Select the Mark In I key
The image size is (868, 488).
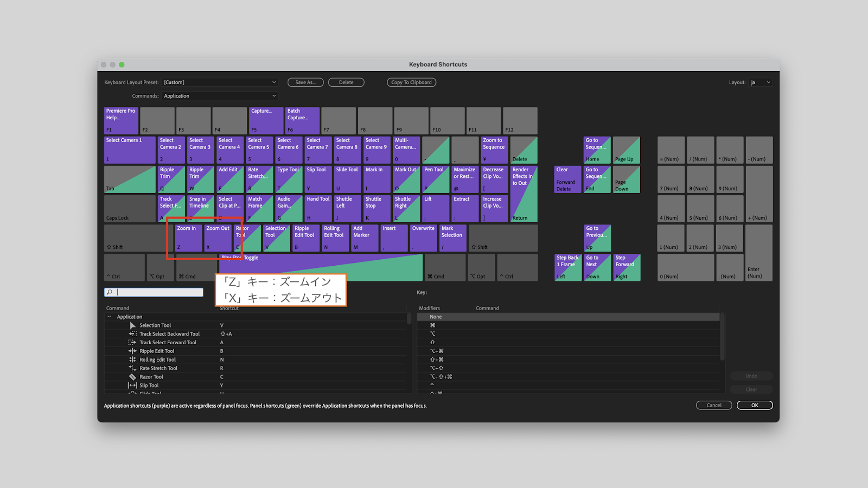click(377, 179)
